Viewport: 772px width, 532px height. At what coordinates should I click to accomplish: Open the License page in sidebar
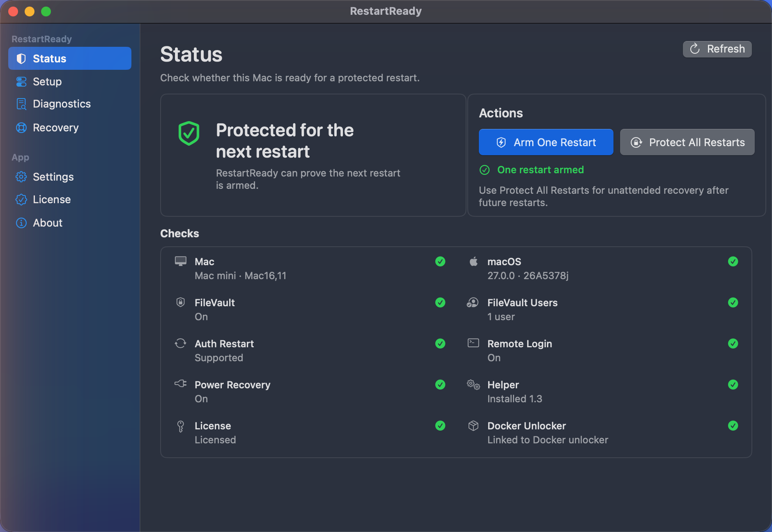[x=70, y=199]
